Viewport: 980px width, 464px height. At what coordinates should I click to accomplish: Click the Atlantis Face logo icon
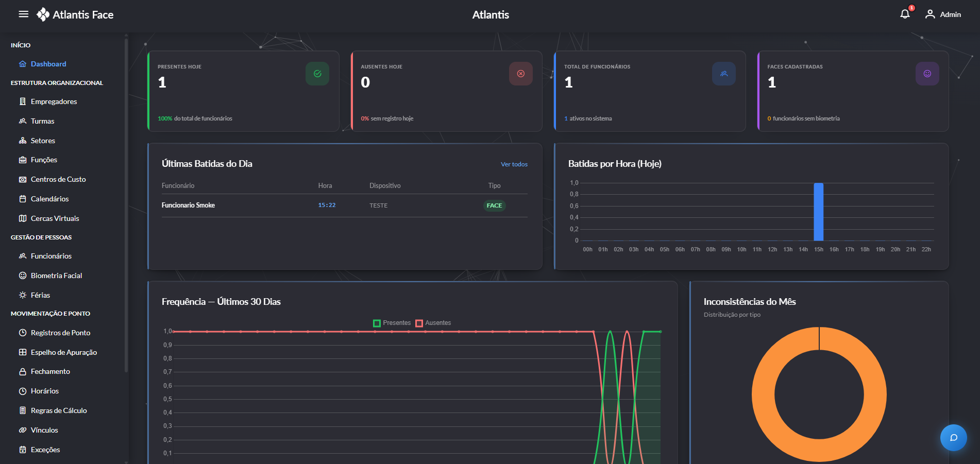click(x=43, y=14)
